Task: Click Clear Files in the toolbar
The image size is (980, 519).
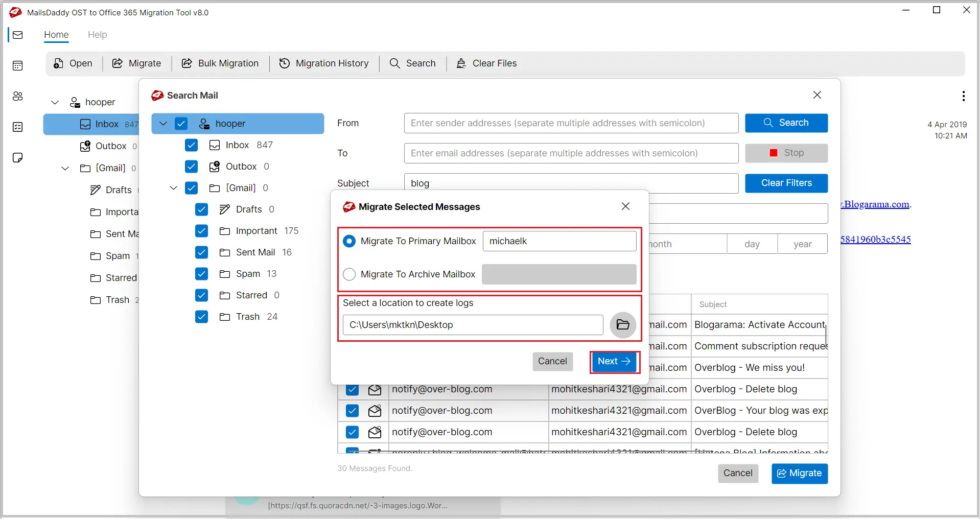Action: click(x=486, y=63)
